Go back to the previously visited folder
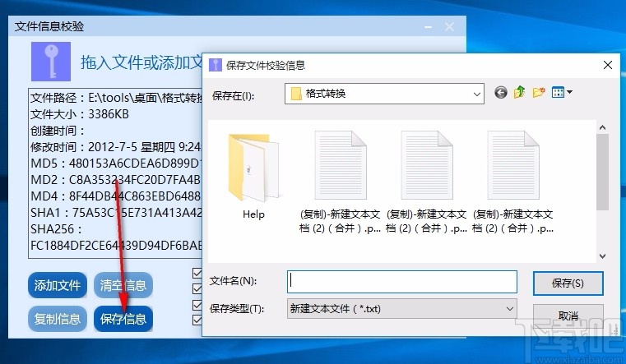626x364 pixels. (501, 93)
